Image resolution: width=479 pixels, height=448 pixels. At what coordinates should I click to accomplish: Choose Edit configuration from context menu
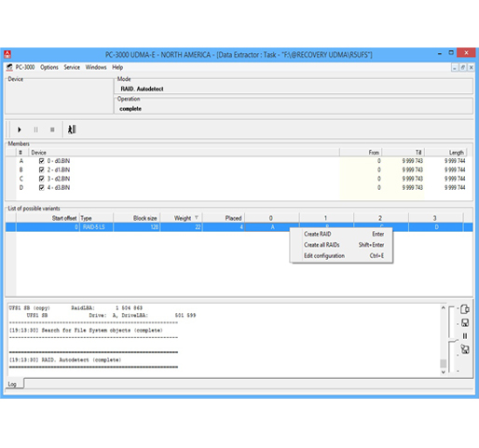pos(342,255)
